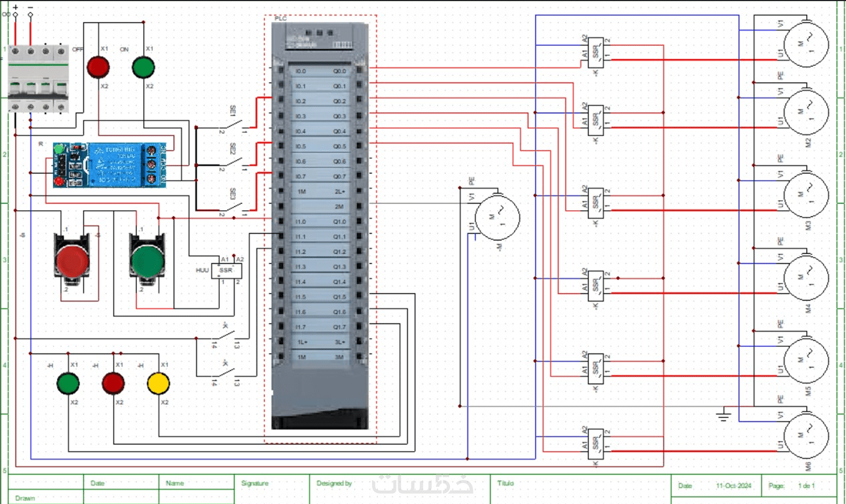Screen dimensions: 846x504
Task: Click the 3L+ terminal label
Action: [340, 342]
